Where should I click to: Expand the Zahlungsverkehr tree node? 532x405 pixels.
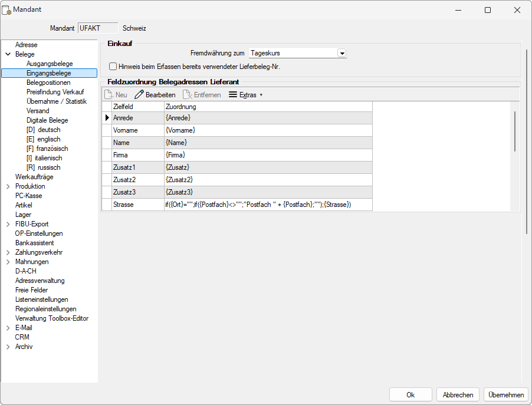(8, 252)
